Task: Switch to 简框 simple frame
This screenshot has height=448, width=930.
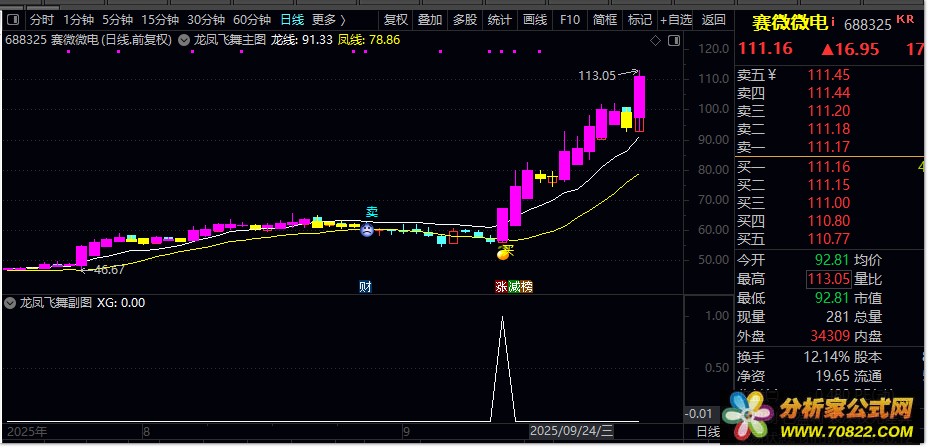Action: pos(604,20)
